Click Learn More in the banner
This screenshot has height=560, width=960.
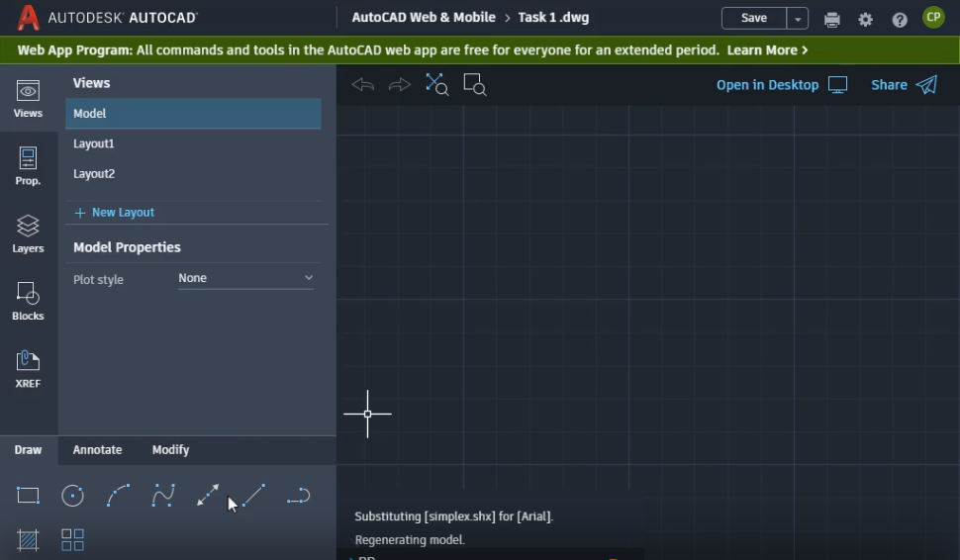pyautogui.click(x=767, y=50)
